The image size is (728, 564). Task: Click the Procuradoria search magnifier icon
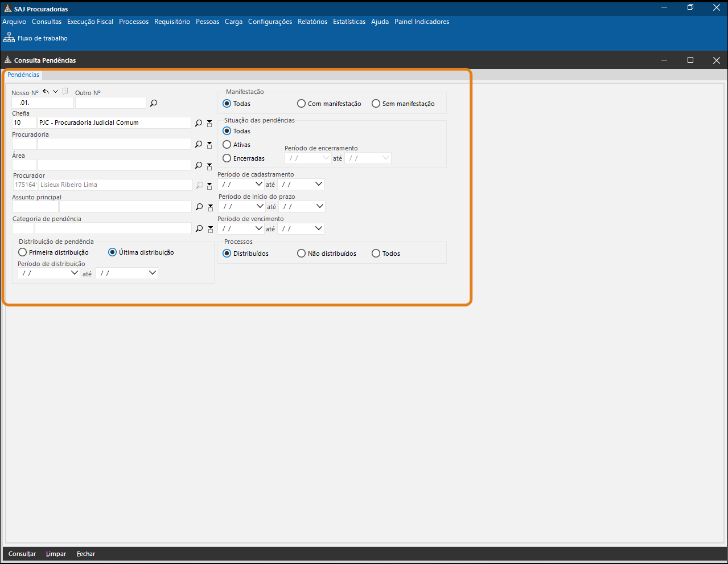tap(199, 144)
